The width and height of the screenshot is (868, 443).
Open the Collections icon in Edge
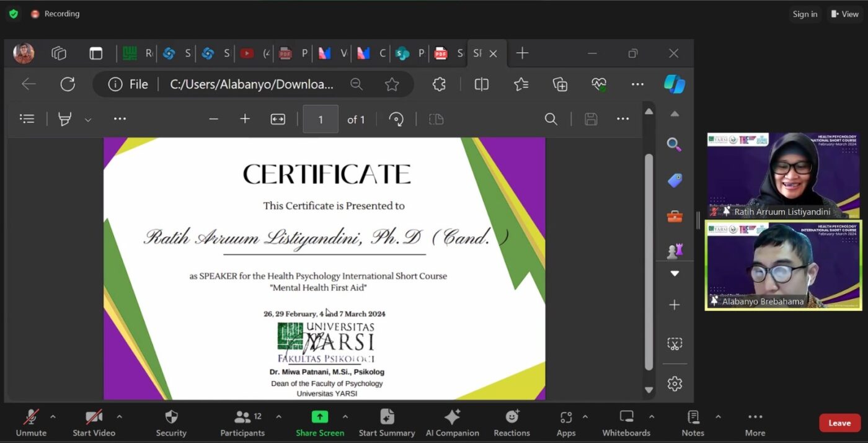[560, 84]
